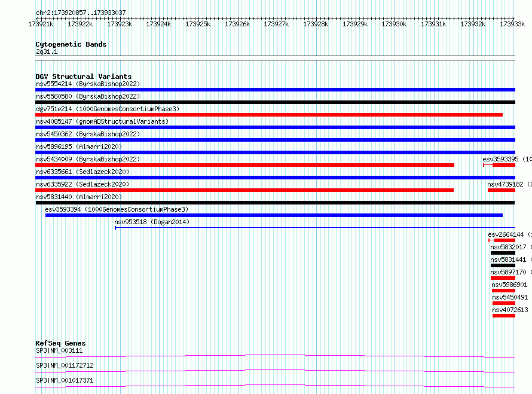Viewport: 532px width, 394px height.
Task: Click the black bar under nsv5831441
Action: point(503,265)
